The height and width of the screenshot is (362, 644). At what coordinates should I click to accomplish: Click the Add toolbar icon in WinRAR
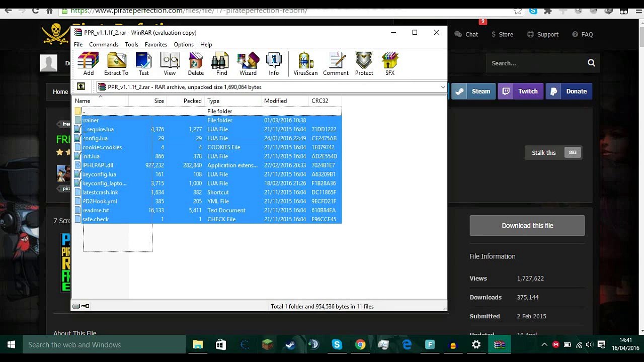pyautogui.click(x=88, y=64)
